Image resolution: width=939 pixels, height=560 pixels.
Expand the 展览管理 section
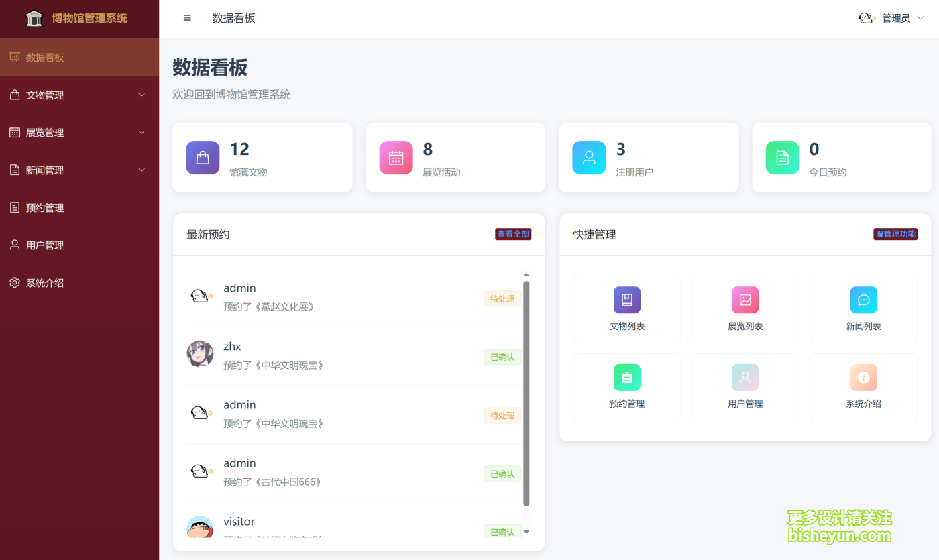coord(80,132)
